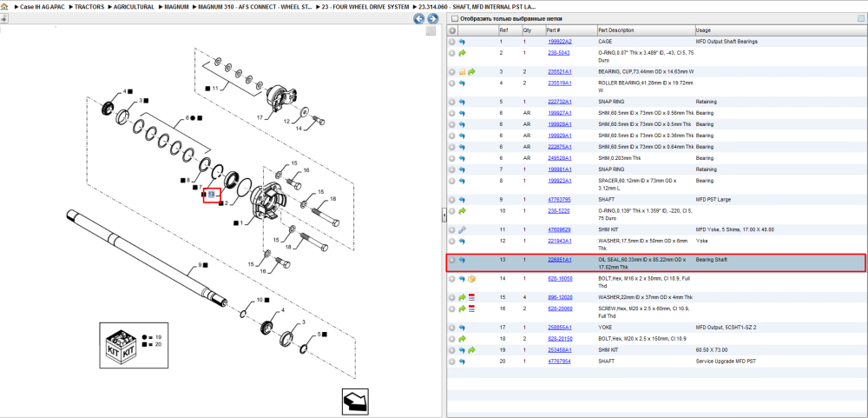The image size is (868, 418).
Task: Click the table options icon above the Usage column
Action: click(860, 19)
